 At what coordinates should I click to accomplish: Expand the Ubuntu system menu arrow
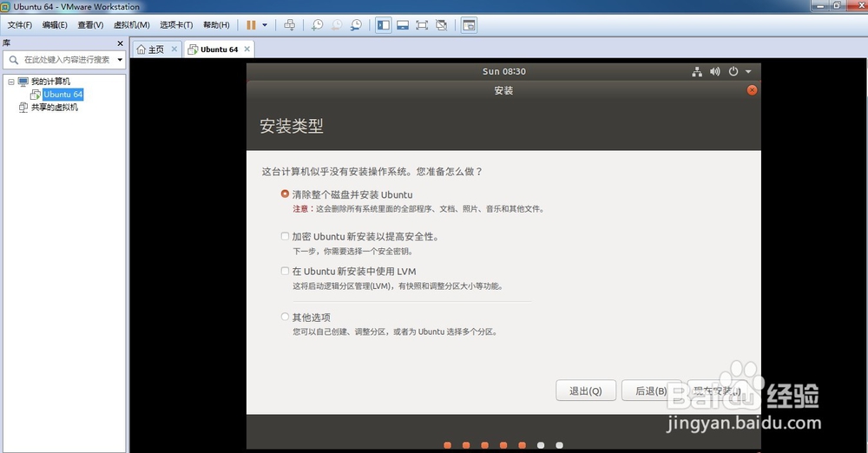coord(748,71)
